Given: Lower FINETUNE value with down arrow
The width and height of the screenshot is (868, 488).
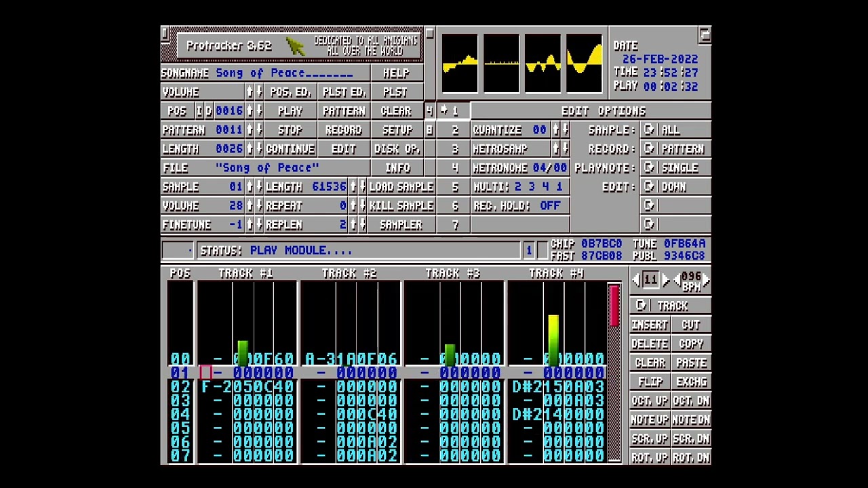Looking at the screenshot, I should 259,225.
